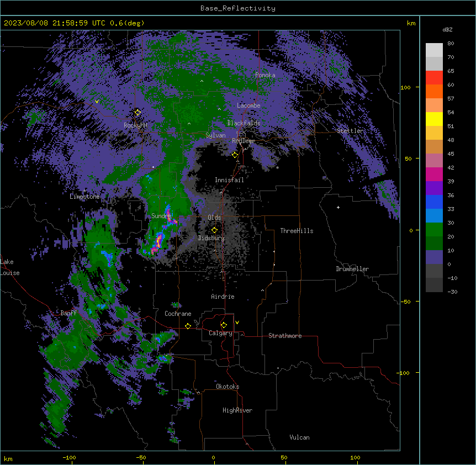Click the white plus marker north of Drumheller
Screen dimensions: 476x465
tap(338, 207)
